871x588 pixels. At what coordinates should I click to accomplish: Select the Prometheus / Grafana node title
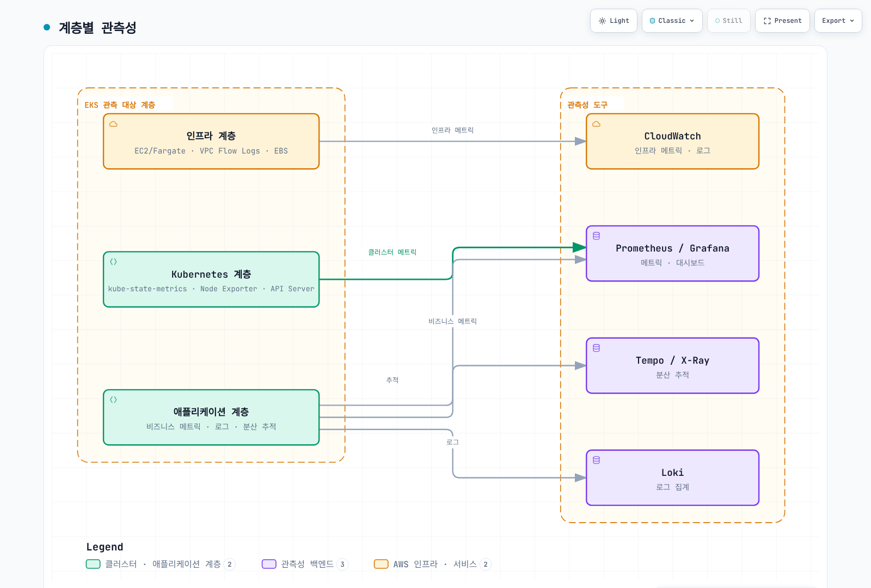tap(672, 248)
